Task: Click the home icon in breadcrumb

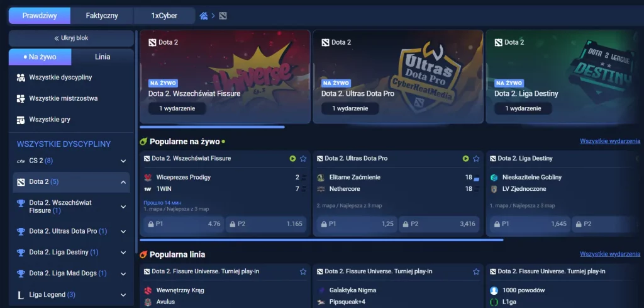Action: tap(203, 16)
